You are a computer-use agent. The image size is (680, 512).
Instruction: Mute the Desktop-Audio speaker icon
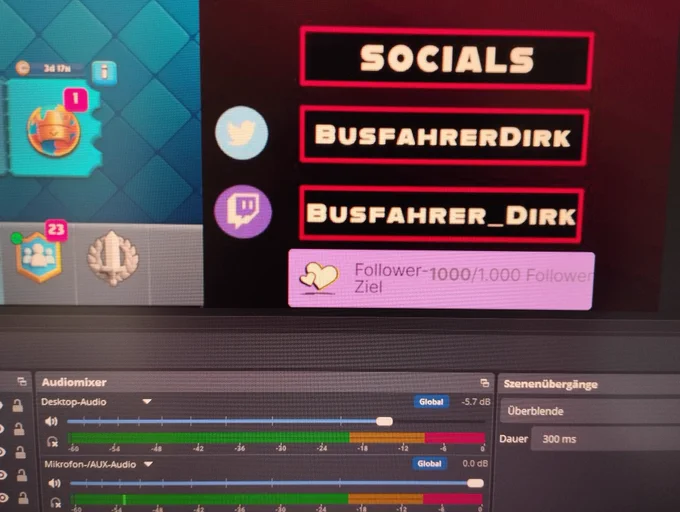51,421
